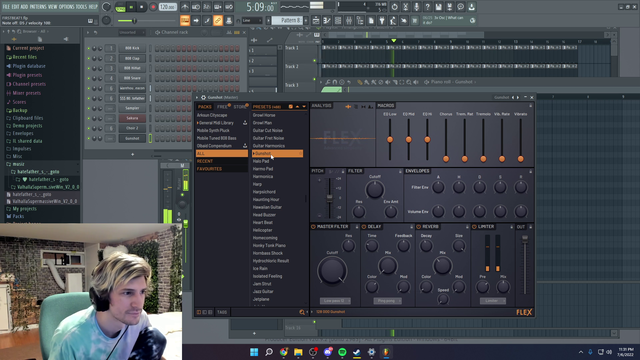Toggle the Reverb effect power button
The width and height of the screenshot is (640, 360).
coord(418,227)
